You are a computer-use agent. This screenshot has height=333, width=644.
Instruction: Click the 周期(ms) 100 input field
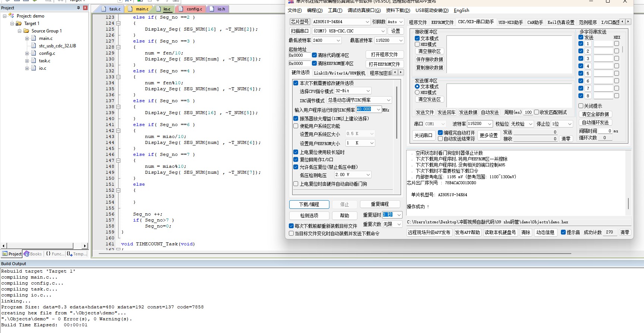(528, 112)
